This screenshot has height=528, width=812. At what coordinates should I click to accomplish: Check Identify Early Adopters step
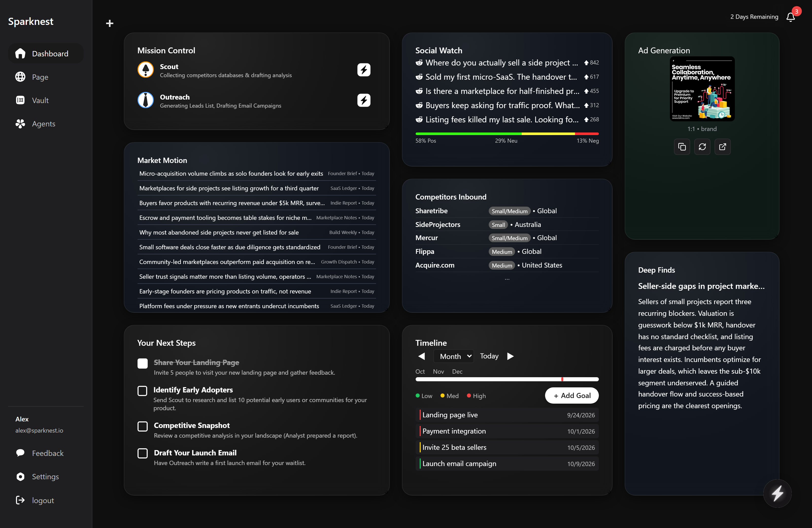[142, 391]
